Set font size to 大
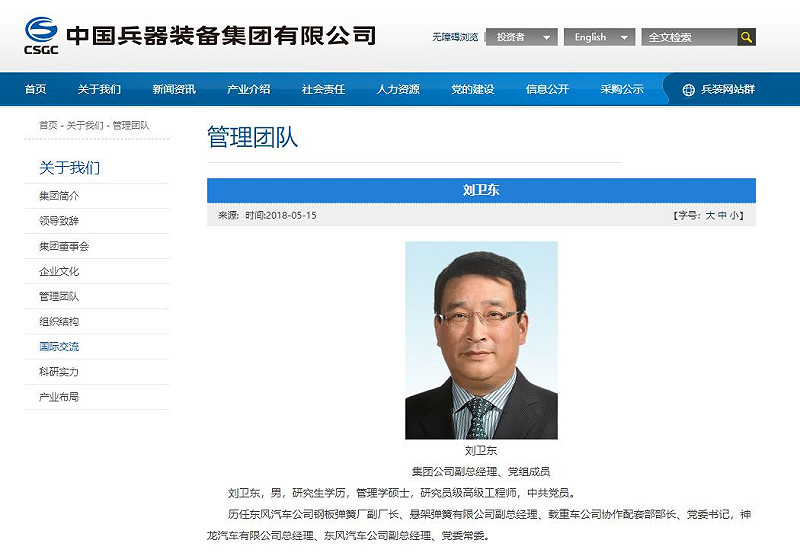 pos(710,216)
